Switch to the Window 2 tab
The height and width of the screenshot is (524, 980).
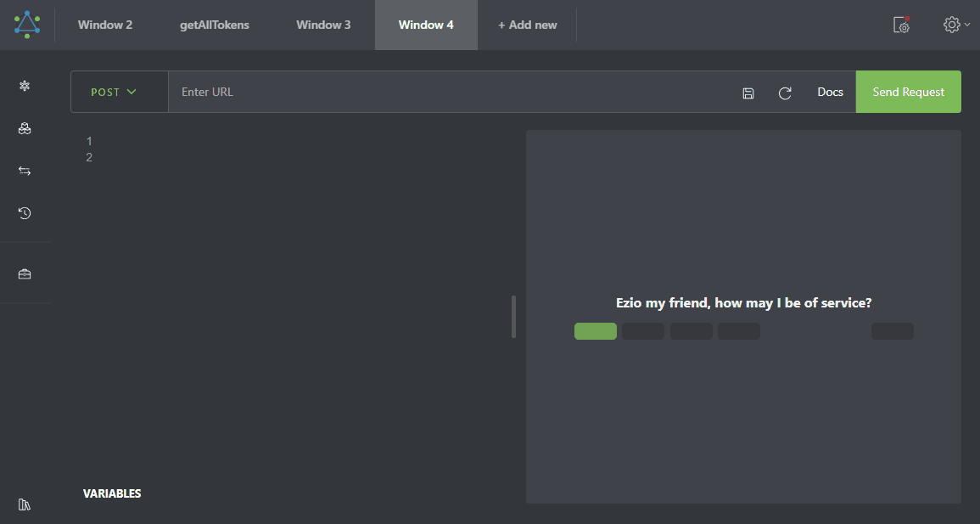coord(105,25)
